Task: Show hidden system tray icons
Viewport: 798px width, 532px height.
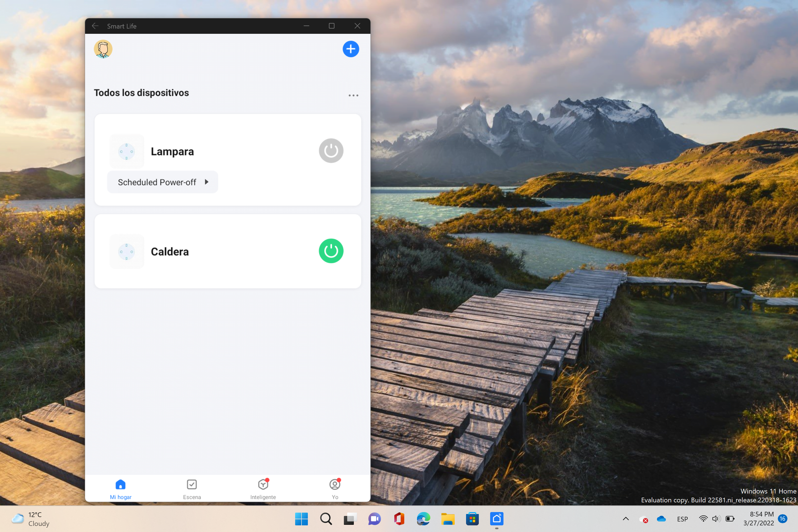Action: click(626, 519)
